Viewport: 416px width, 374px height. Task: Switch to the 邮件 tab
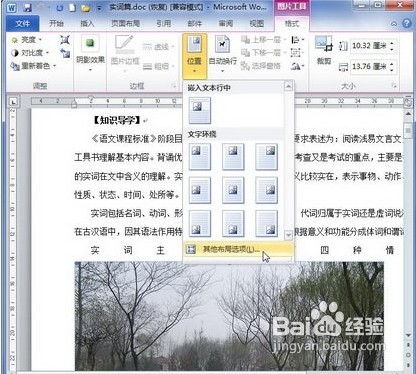pyautogui.click(x=195, y=24)
